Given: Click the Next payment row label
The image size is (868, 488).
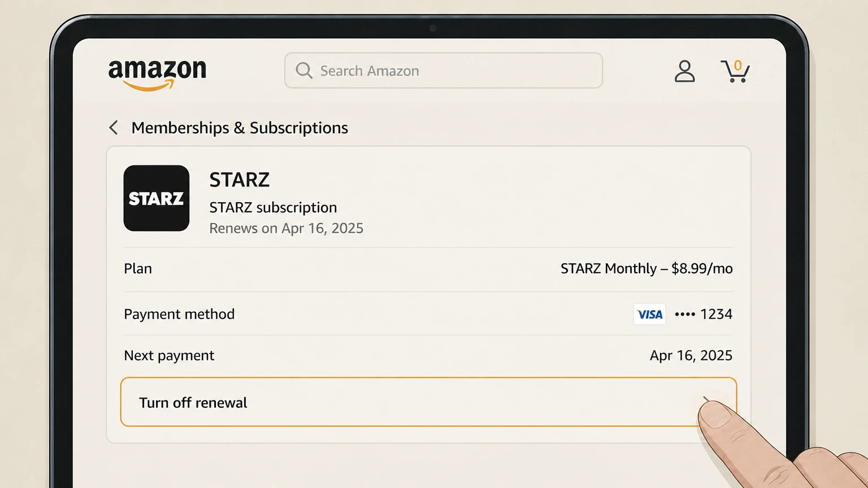Looking at the screenshot, I should 169,355.
